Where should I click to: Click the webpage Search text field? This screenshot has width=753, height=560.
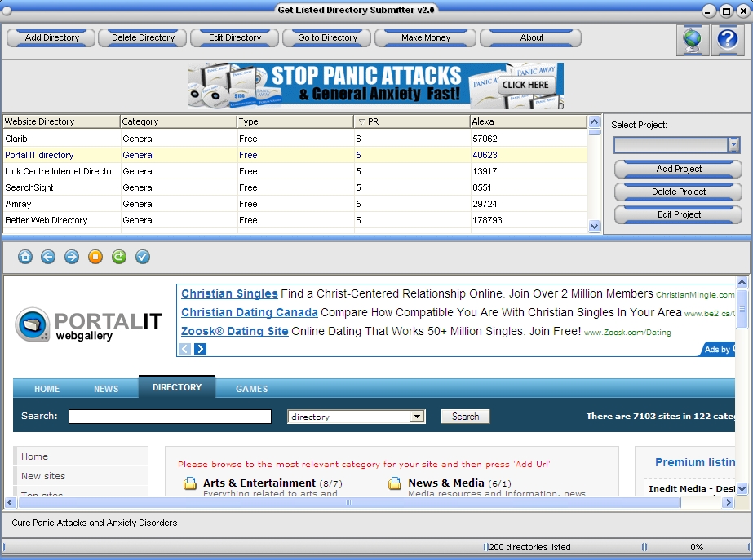pyautogui.click(x=170, y=417)
